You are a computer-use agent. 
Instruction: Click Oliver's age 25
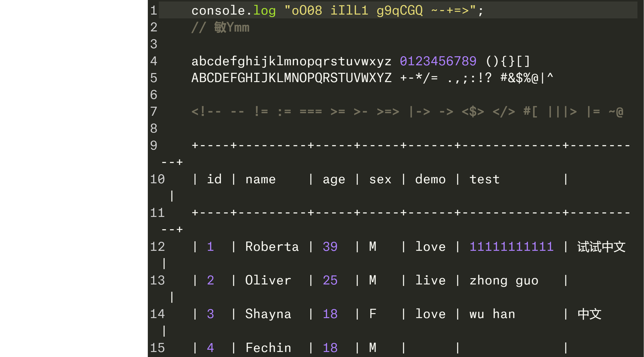330,280
